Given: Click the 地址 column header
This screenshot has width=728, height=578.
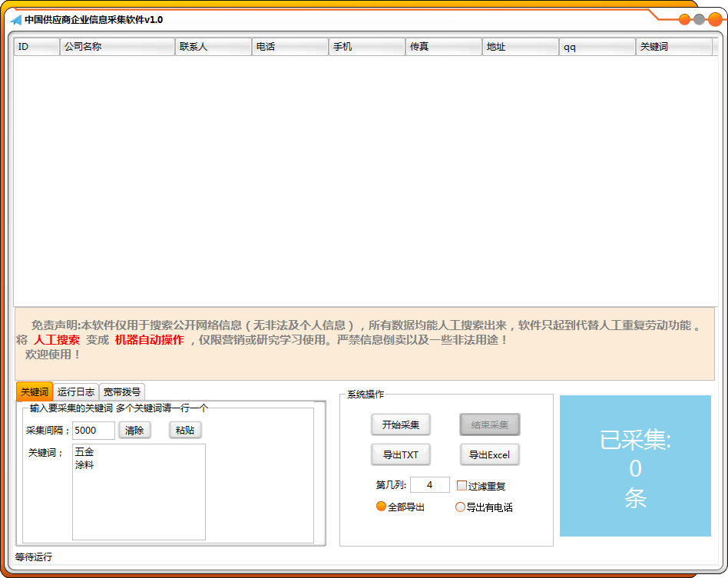Looking at the screenshot, I should pyautogui.click(x=521, y=47).
